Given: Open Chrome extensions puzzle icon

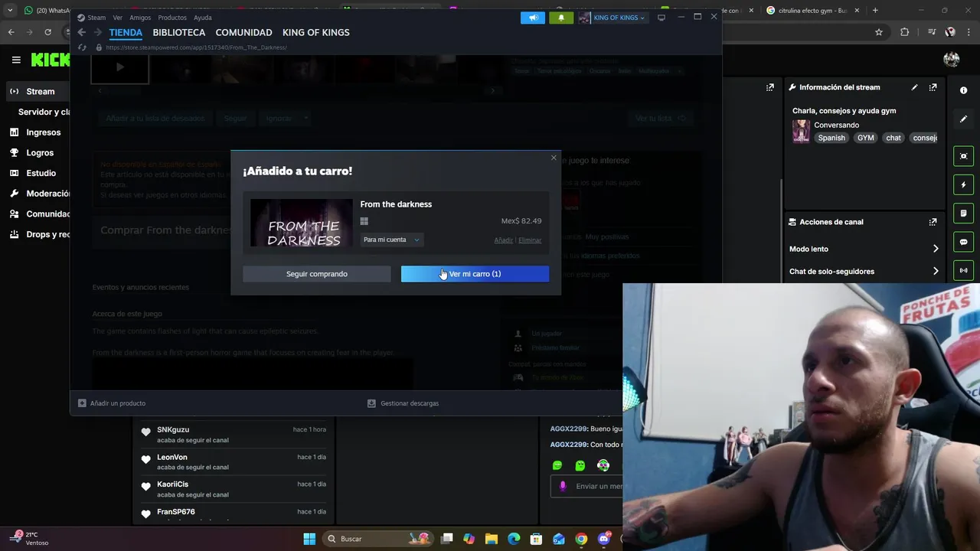Looking at the screenshot, I should point(905,32).
